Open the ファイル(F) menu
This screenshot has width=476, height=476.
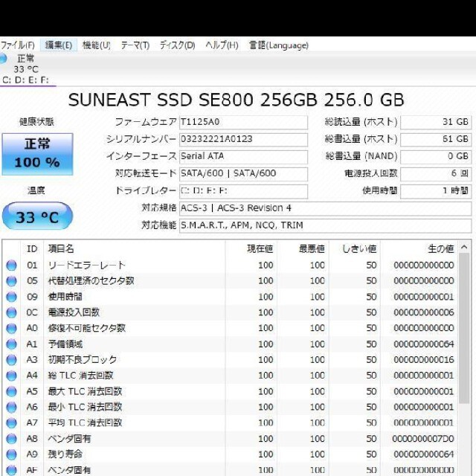click(18, 45)
